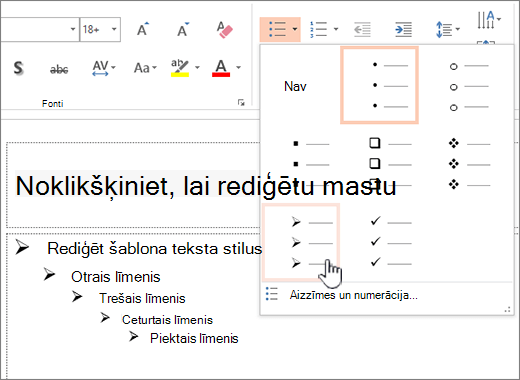Open font color dropdown arrow
Viewport: 520px width, 380px height.
tap(238, 68)
